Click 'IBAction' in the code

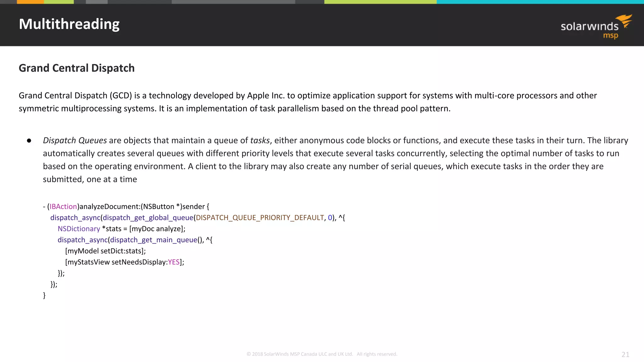(x=63, y=206)
